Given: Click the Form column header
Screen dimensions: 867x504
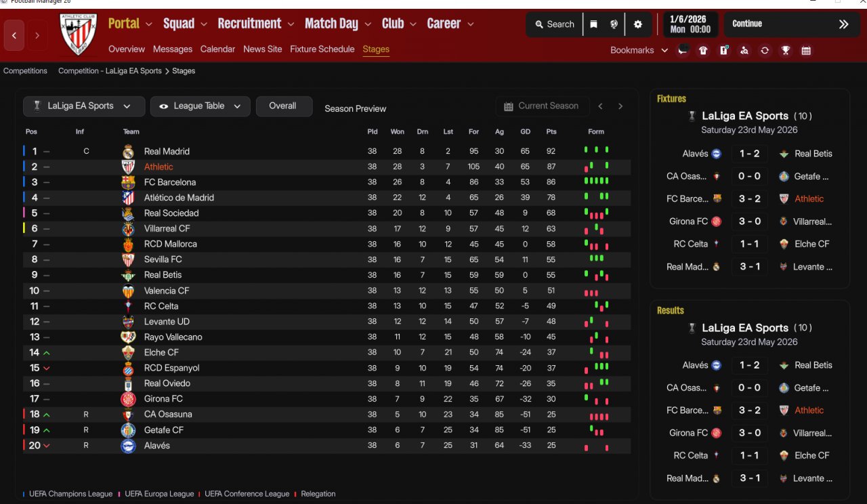Looking at the screenshot, I should point(596,131).
